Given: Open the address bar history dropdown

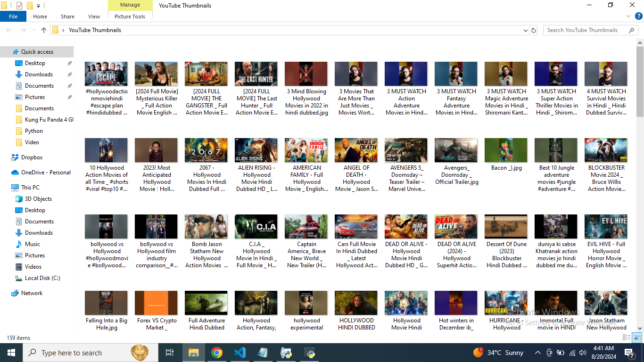Looking at the screenshot, I should coord(526,30).
